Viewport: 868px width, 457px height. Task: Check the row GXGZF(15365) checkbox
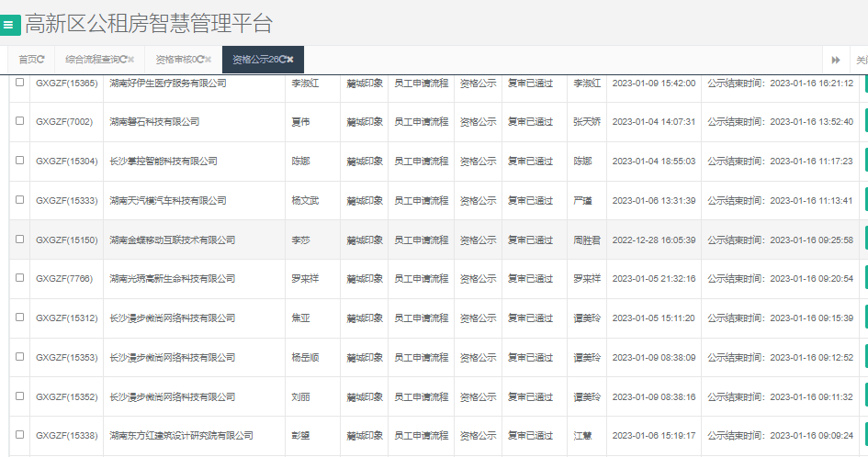20,83
